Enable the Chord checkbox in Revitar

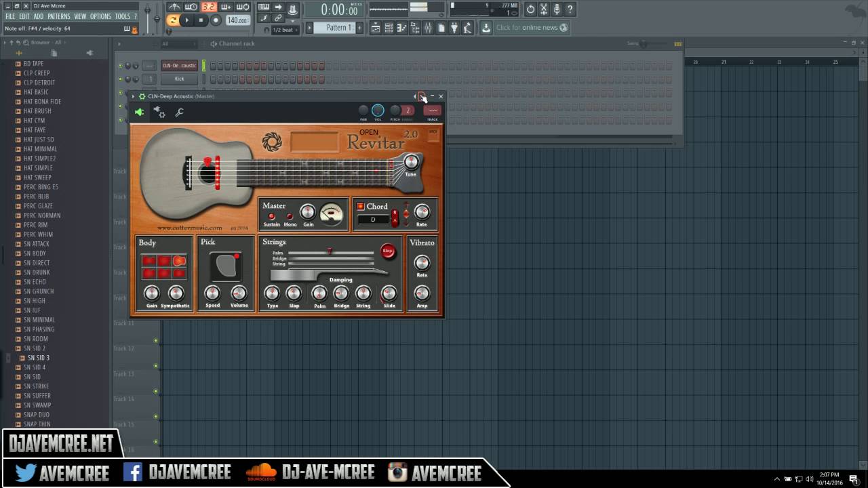[361, 206]
